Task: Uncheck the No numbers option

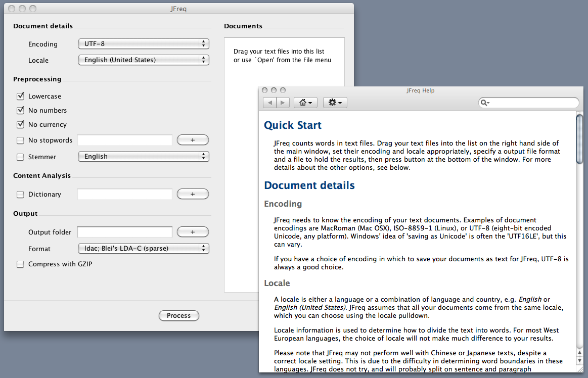Action: pyautogui.click(x=20, y=110)
